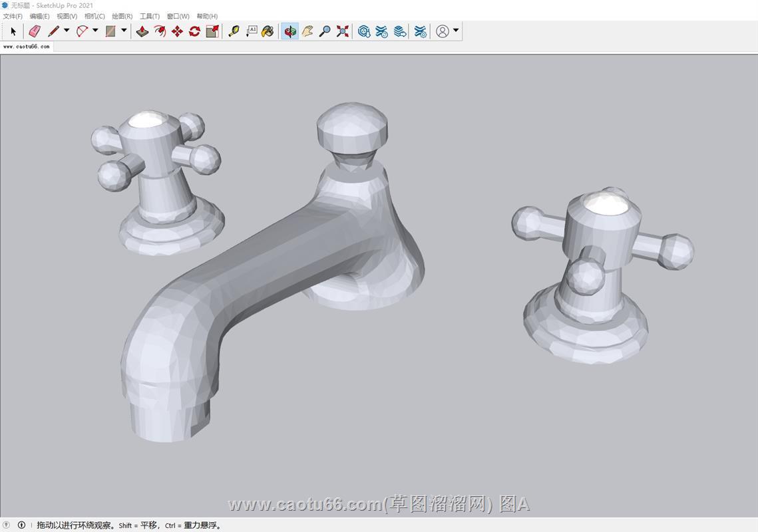The width and height of the screenshot is (758, 532).
Task: Open the 文件(F) menu
Action: pos(13,16)
